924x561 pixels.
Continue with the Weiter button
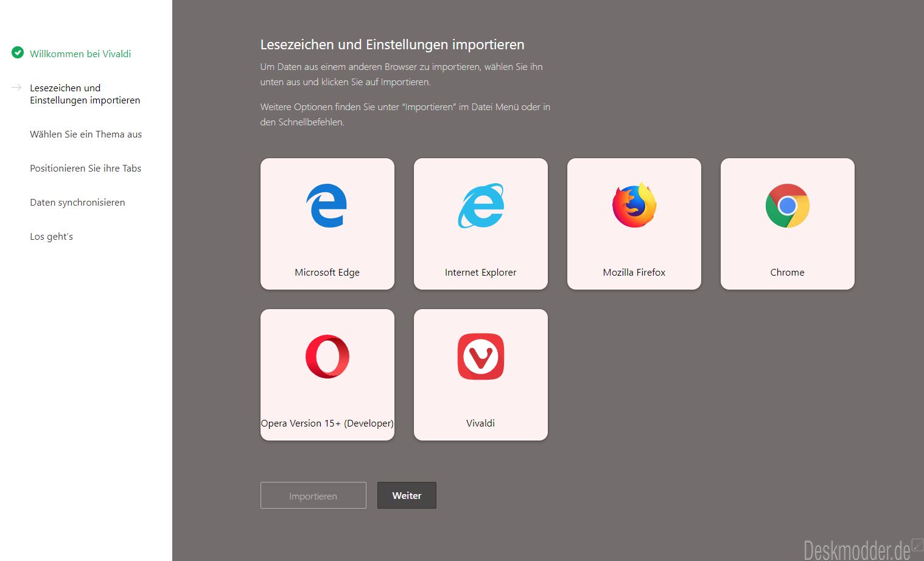407,495
